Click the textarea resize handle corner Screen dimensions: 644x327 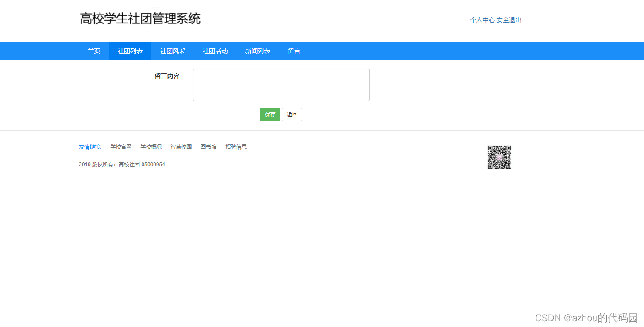click(367, 99)
